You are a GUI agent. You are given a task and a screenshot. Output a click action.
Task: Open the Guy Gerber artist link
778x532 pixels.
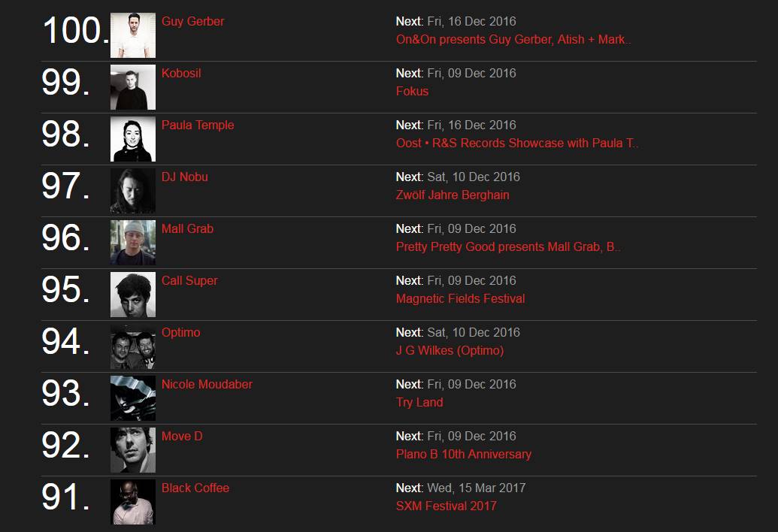pos(192,21)
